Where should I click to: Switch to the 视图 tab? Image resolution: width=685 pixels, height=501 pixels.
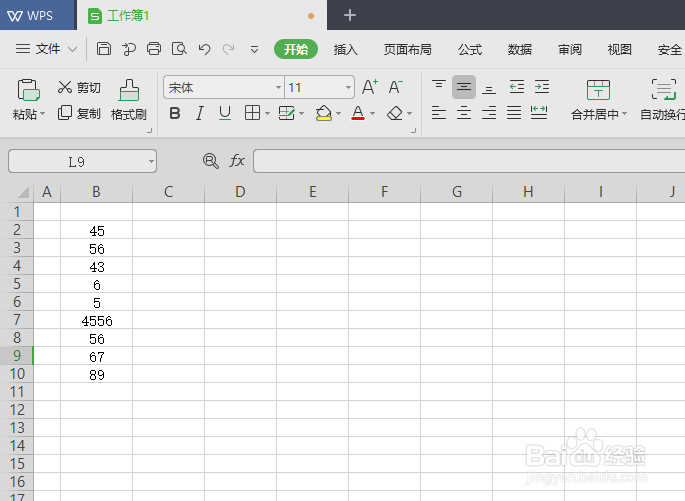coord(619,49)
